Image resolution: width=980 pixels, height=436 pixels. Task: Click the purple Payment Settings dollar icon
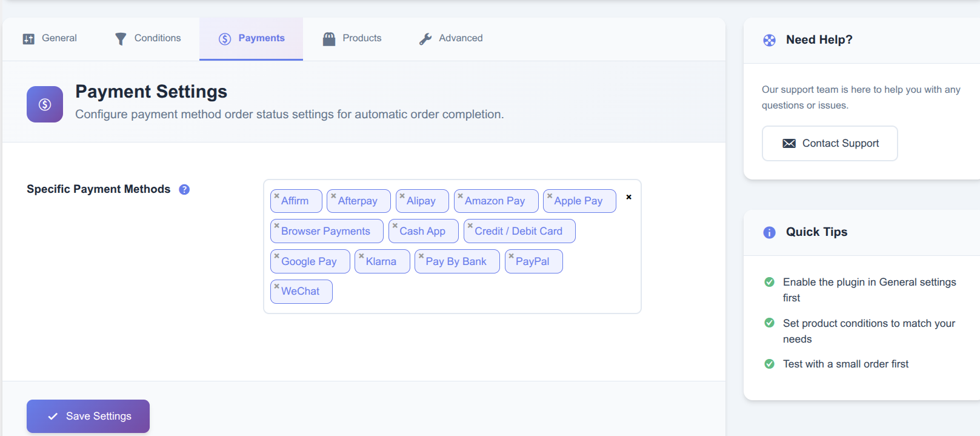click(x=45, y=104)
